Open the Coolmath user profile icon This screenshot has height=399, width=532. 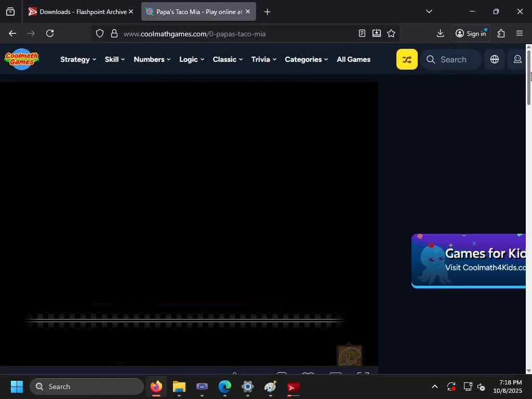pyautogui.click(x=517, y=59)
